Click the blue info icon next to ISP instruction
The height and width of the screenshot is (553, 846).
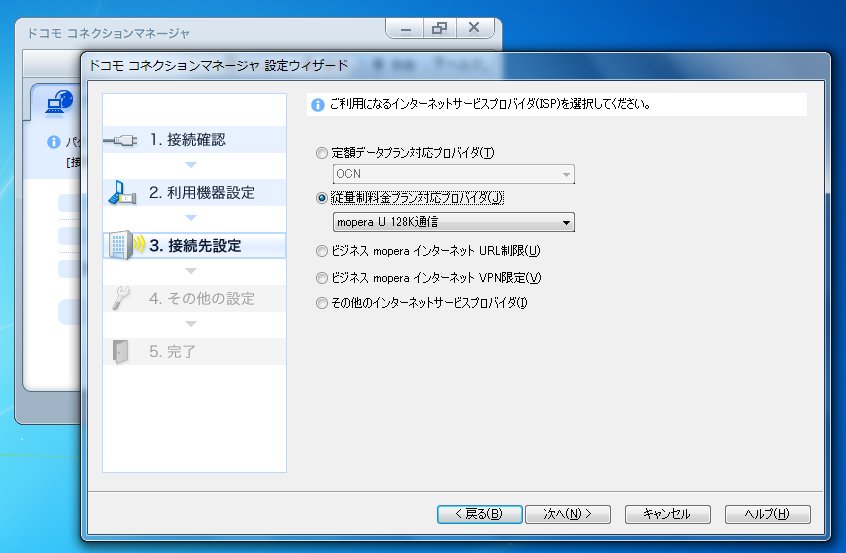318,104
